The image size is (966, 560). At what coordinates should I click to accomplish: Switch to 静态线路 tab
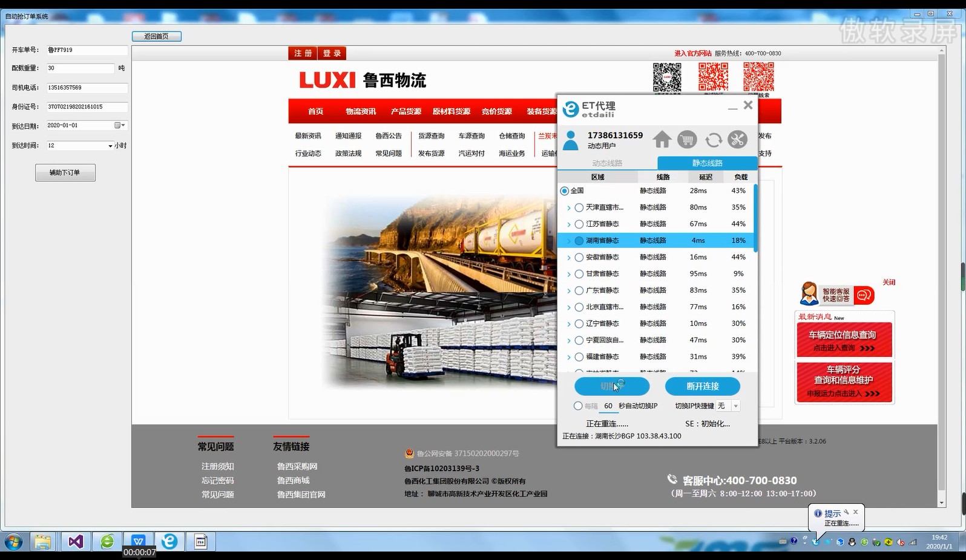pyautogui.click(x=707, y=163)
